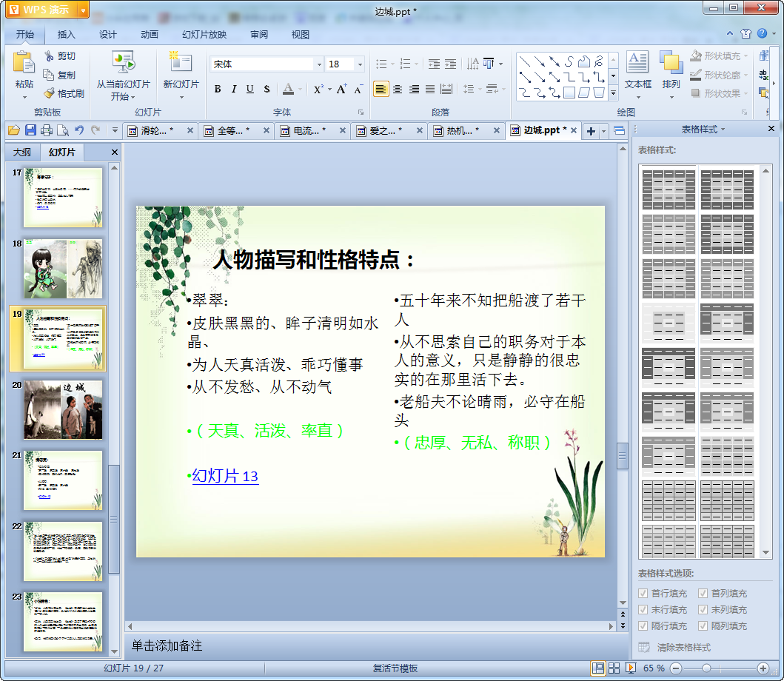Switch to normal view in status bar
The image size is (784, 681).
597,668
